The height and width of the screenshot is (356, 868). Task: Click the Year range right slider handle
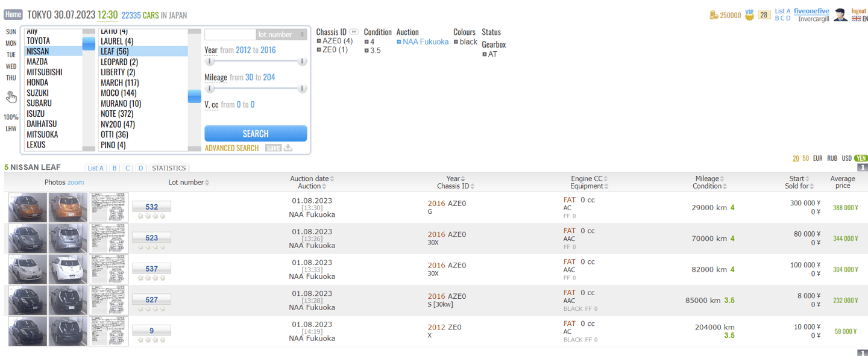pos(303,61)
